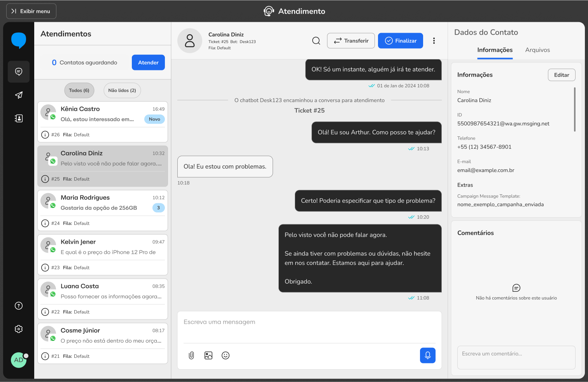Open AD user avatar menu

[19, 360]
